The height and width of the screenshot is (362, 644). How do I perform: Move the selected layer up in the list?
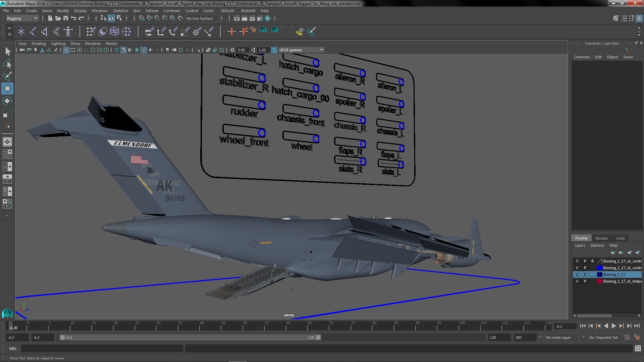613,252
